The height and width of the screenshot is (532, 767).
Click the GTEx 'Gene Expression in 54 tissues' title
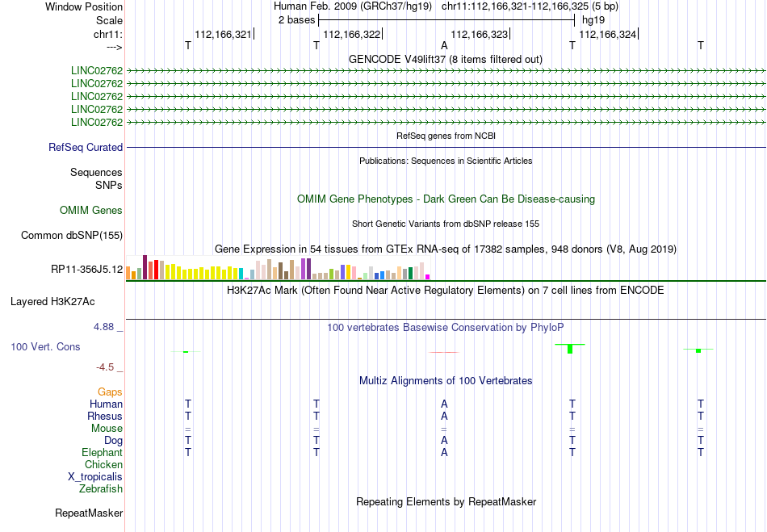pos(446,249)
